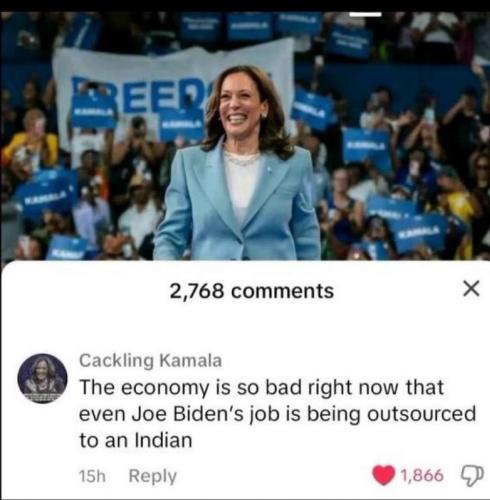Like the comment with the red heart

383,475
